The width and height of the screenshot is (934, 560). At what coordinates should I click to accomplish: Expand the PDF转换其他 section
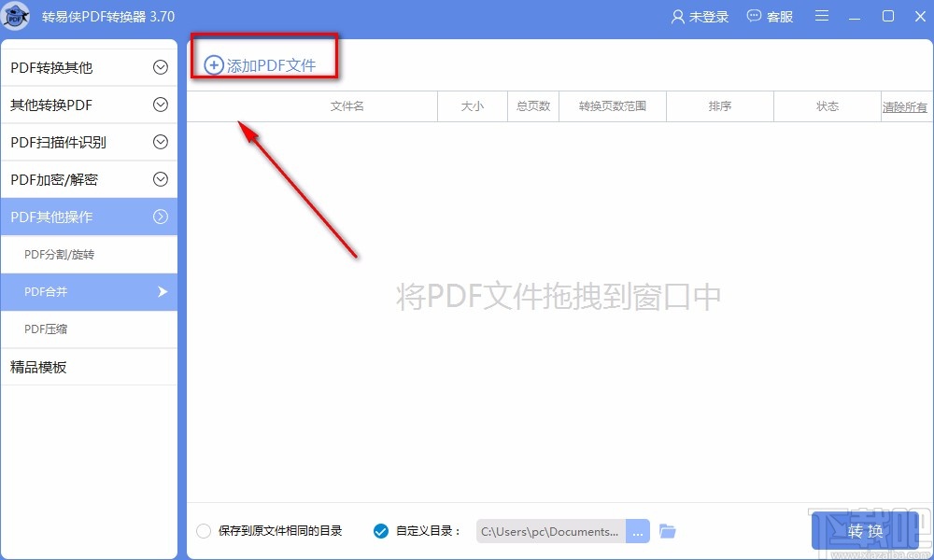[x=89, y=67]
